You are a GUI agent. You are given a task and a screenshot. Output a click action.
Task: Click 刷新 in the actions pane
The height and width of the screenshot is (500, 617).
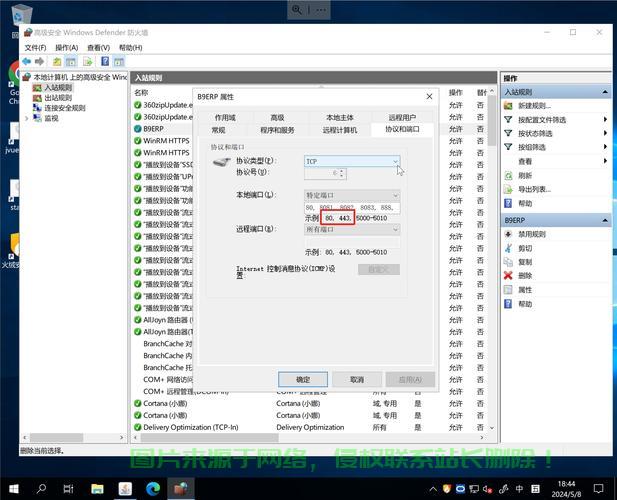click(x=525, y=175)
